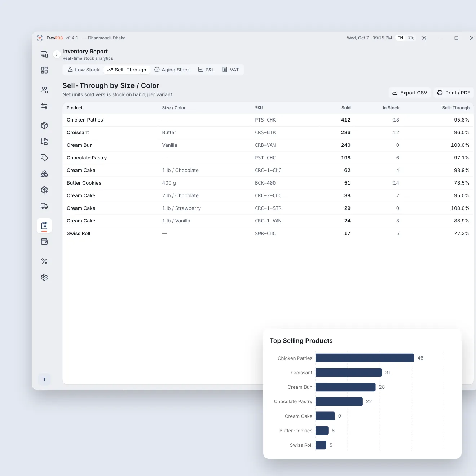Image resolution: width=476 pixels, height=476 pixels.
Task: Click the Print / PDF button
Action: pos(454,93)
